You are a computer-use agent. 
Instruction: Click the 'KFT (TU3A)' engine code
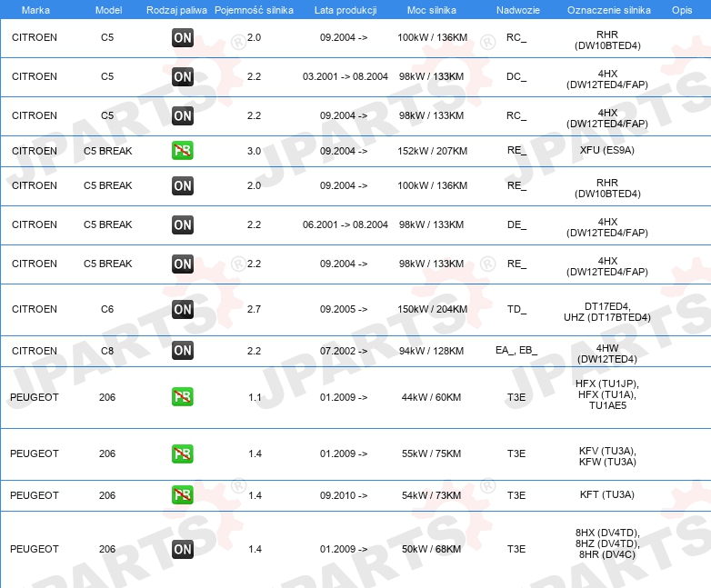click(x=606, y=494)
